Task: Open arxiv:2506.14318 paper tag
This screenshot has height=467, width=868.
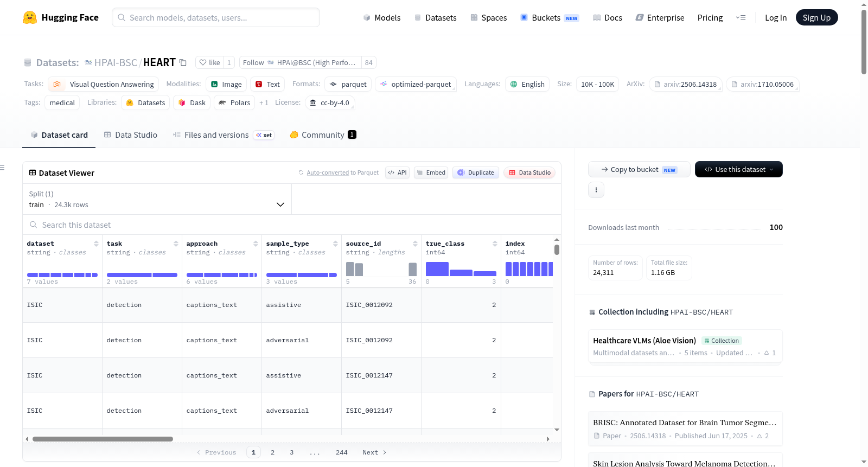Action: [686, 84]
